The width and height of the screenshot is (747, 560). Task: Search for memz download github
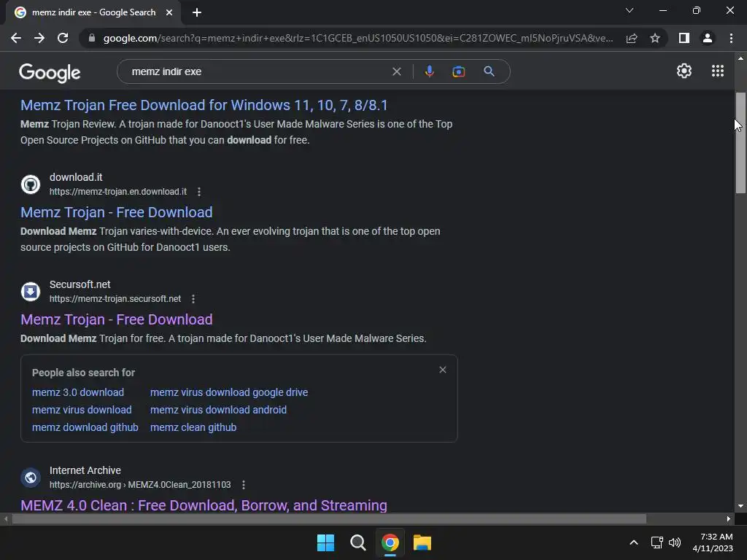(x=85, y=427)
